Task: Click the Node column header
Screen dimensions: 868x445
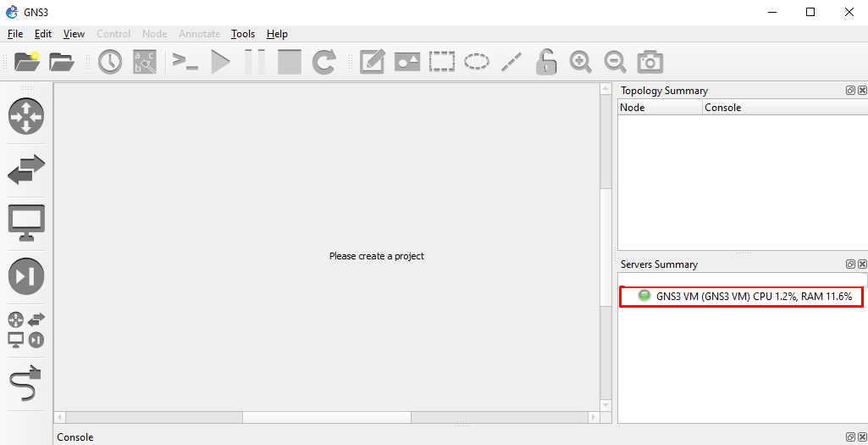Action: coord(660,108)
